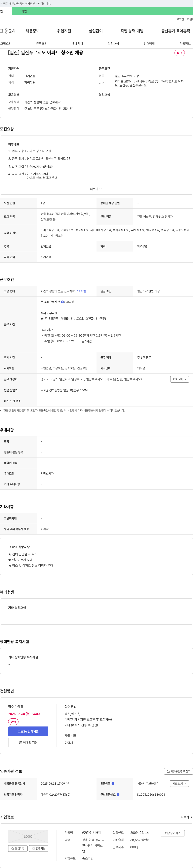Select the 차량소지자 preference value

coord(47,473)
